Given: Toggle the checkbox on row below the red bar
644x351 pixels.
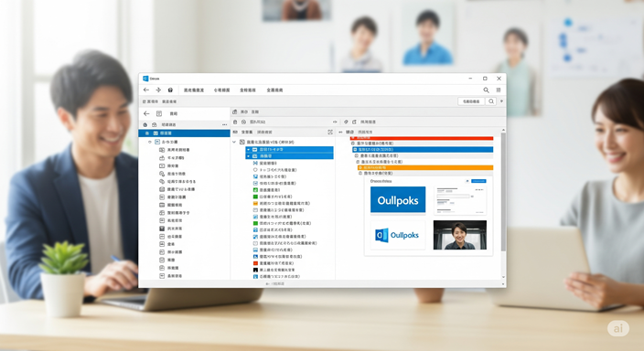Looking at the screenshot, I should tap(353, 144).
